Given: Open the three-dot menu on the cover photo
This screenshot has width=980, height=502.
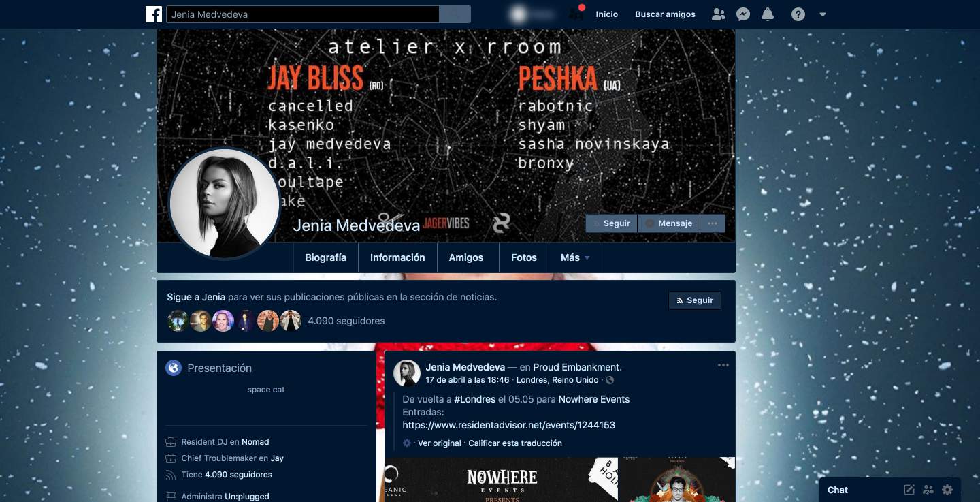Looking at the screenshot, I should [713, 223].
